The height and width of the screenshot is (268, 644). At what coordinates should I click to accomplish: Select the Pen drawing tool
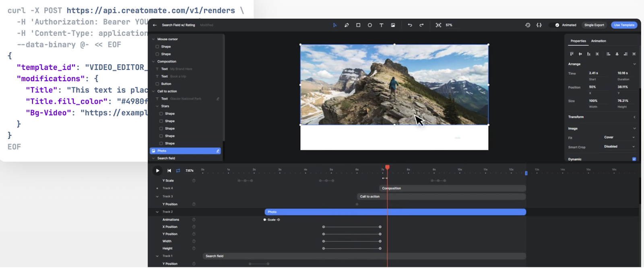[347, 25]
